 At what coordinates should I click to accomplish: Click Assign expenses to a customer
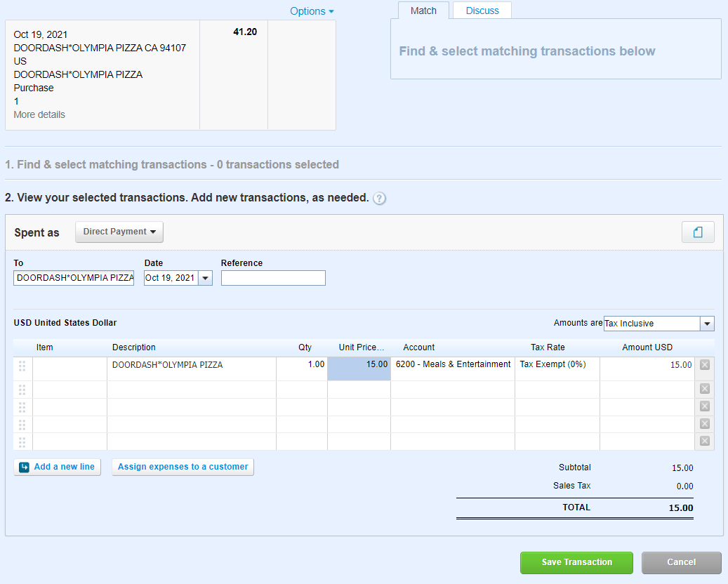pyautogui.click(x=183, y=466)
